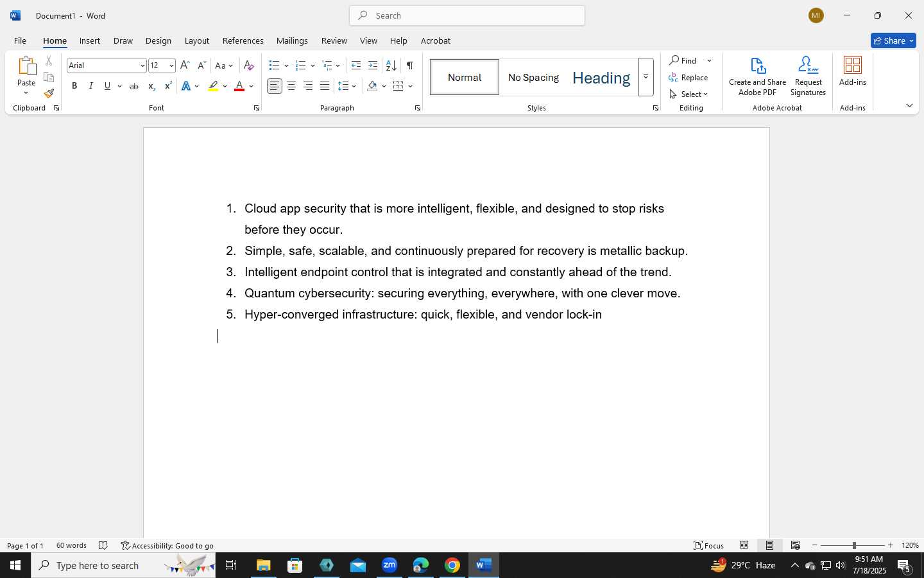Click the Copy icon in Clipboard
924x578 pixels.
coord(49,77)
